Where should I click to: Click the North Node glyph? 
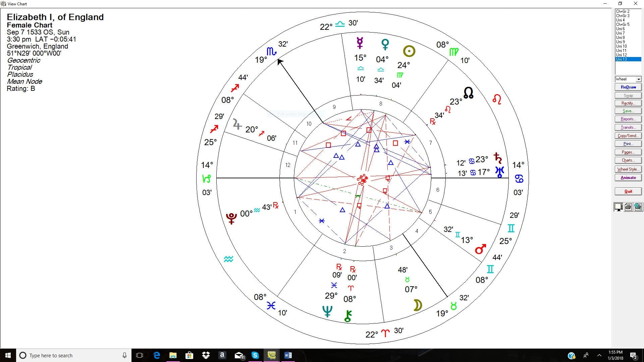click(x=468, y=93)
